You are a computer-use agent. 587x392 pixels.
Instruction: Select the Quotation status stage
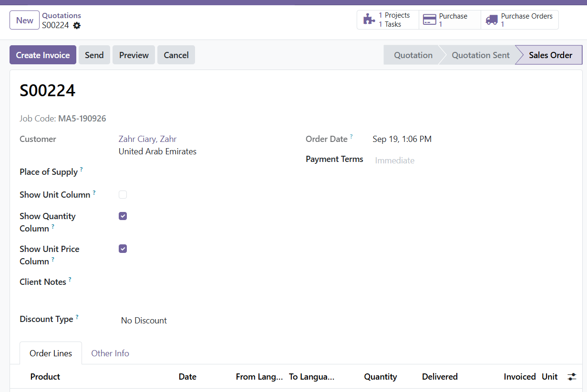[x=413, y=55]
